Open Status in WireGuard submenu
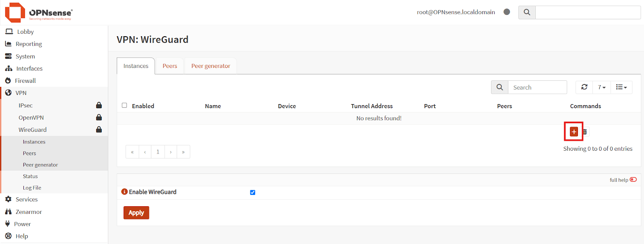The height and width of the screenshot is (244, 644). pos(30,176)
